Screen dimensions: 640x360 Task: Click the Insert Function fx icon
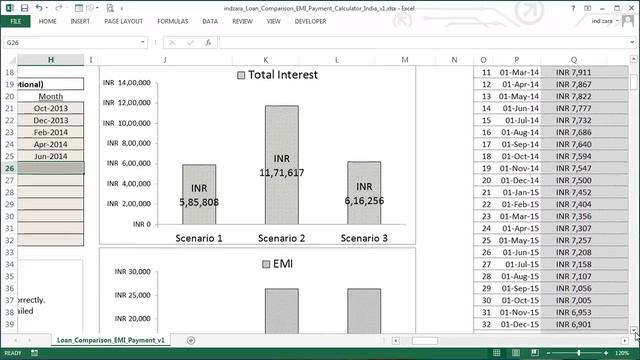[x=208, y=42]
